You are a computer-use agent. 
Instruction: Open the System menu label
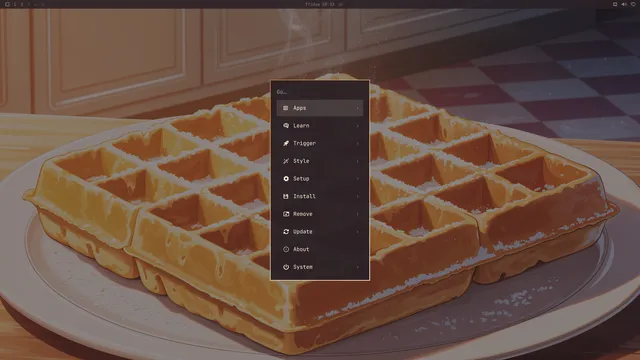[x=303, y=267]
